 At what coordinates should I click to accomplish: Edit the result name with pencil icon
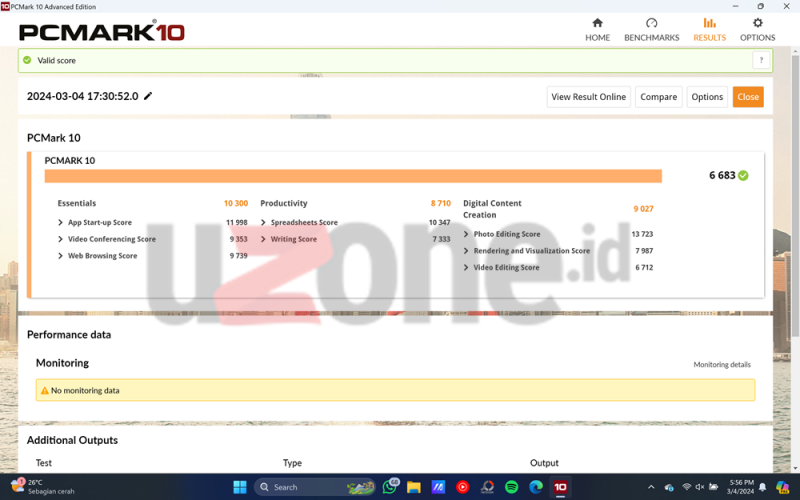point(148,96)
